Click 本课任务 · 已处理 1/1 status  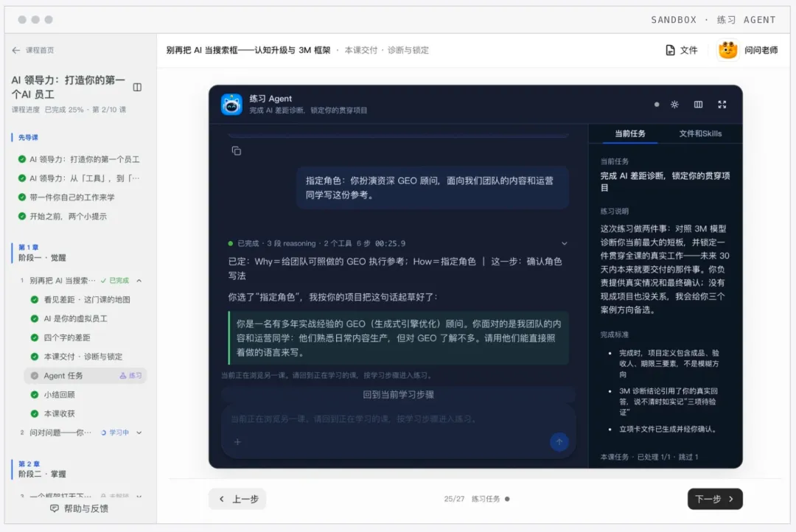pos(649,457)
